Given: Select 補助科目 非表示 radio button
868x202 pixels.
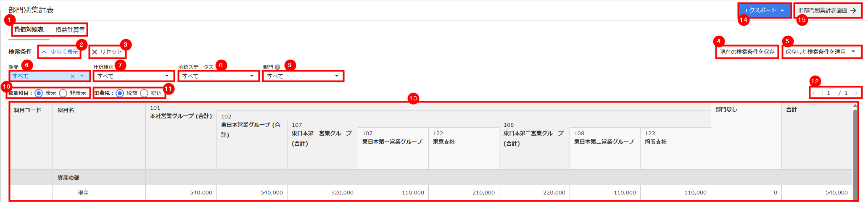Looking at the screenshot, I should point(63,93).
